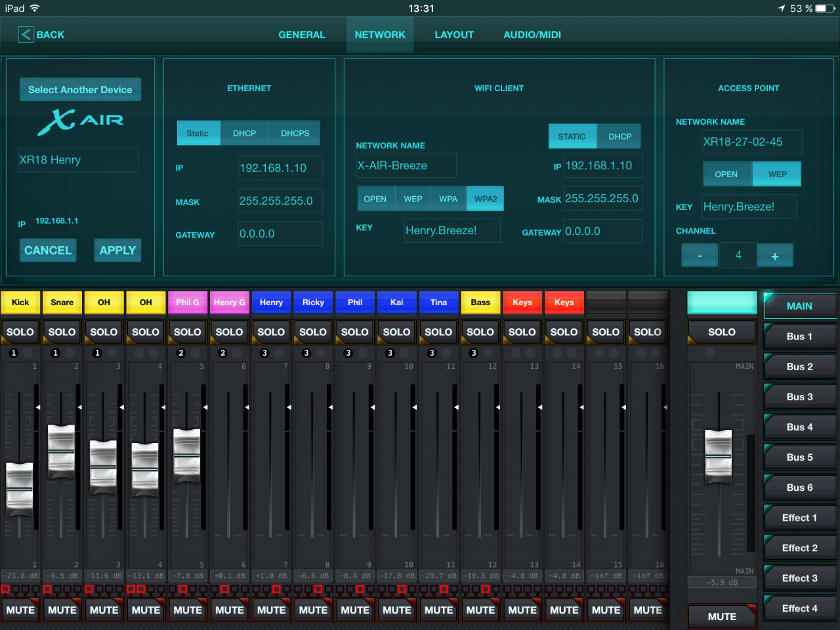
Task: Decrease access point channel with minus
Action: tap(700, 256)
